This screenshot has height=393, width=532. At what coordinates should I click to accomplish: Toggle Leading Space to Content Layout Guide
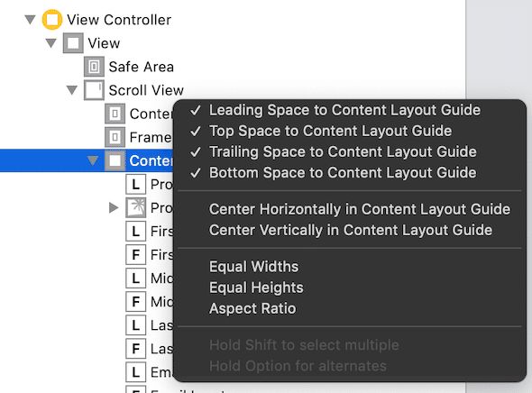tap(350, 110)
